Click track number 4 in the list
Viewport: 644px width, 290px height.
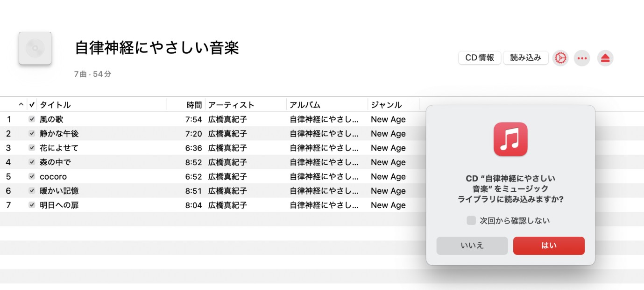click(x=8, y=162)
